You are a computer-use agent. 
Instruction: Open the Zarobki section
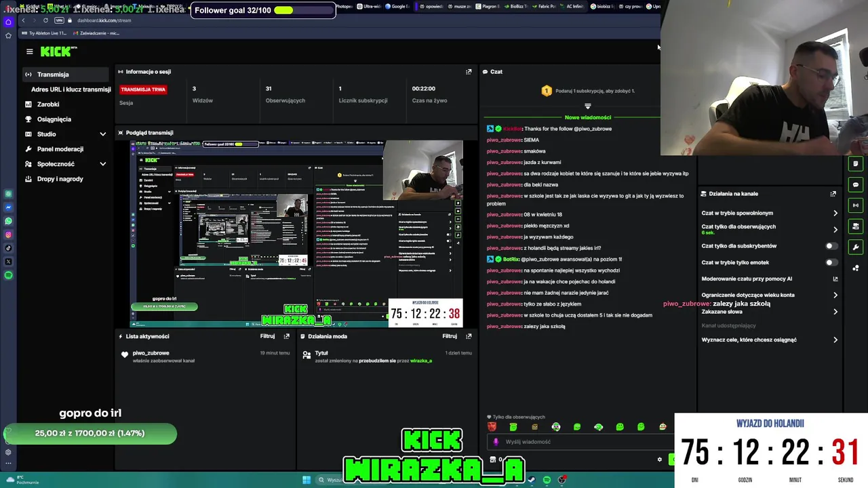(48, 104)
